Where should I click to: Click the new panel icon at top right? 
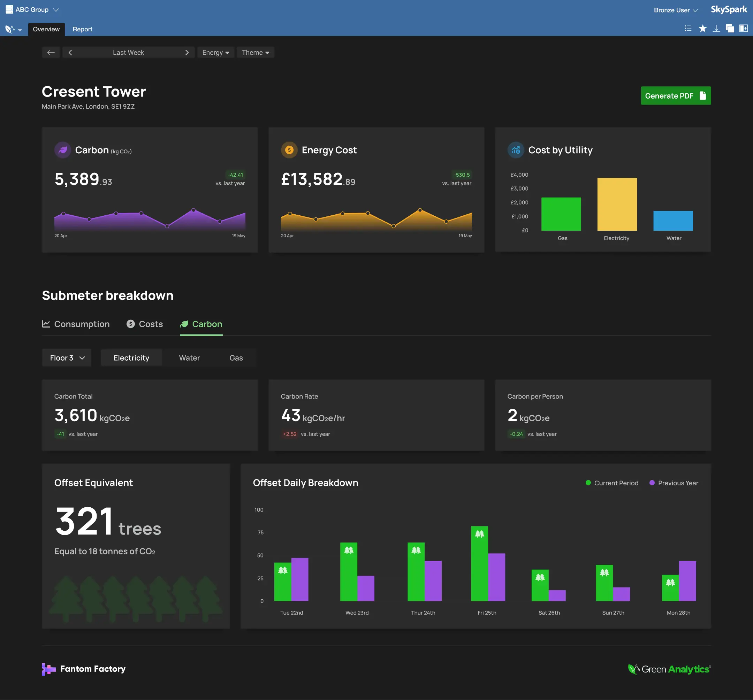(x=744, y=28)
